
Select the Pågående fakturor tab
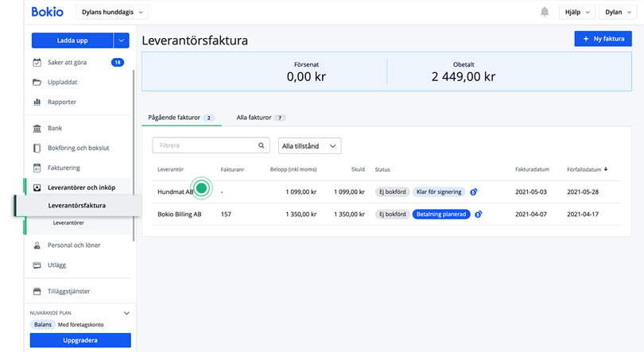180,118
